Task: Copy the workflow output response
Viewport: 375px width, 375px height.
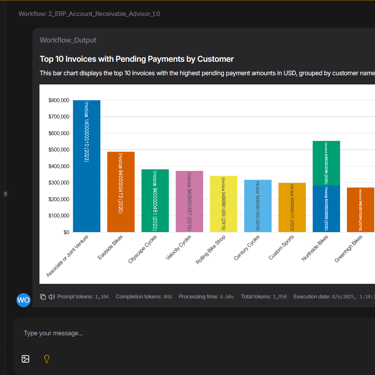Action: [x=43, y=297]
